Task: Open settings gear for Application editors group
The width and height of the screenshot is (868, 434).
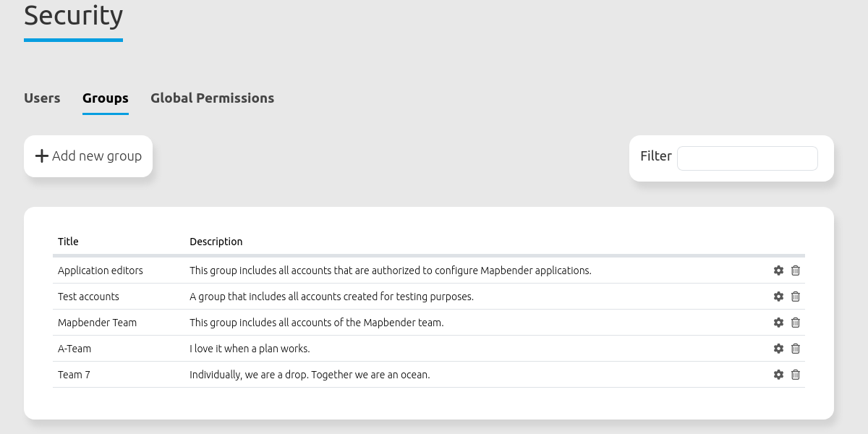Action: [x=778, y=271]
